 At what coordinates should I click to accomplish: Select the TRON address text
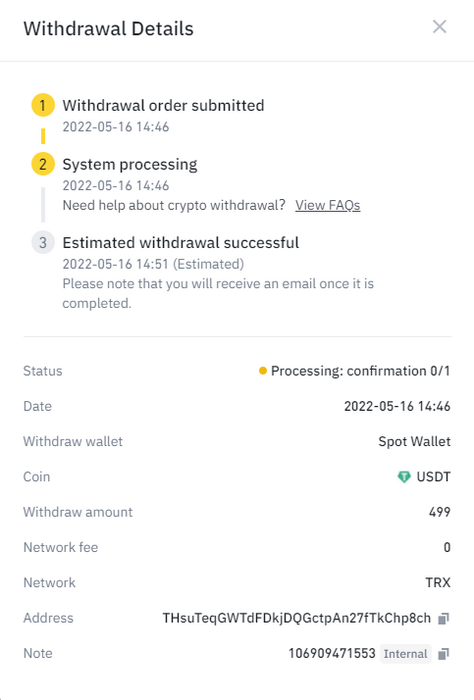[296, 618]
